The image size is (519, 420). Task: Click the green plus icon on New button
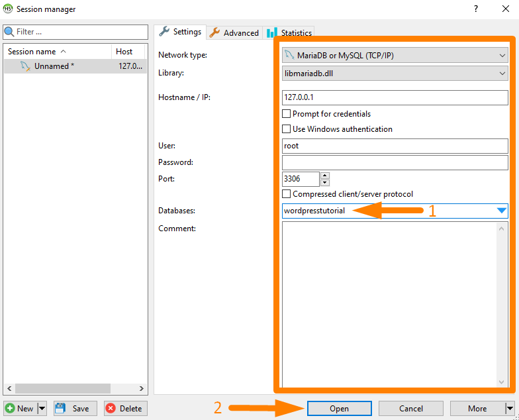(10, 408)
